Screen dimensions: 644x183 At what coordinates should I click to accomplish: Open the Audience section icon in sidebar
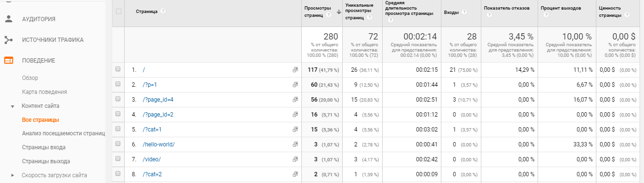[9, 19]
